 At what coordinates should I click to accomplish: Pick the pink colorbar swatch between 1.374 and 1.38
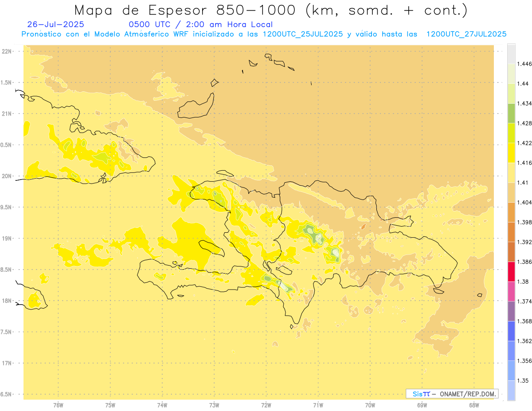[x=511, y=291]
